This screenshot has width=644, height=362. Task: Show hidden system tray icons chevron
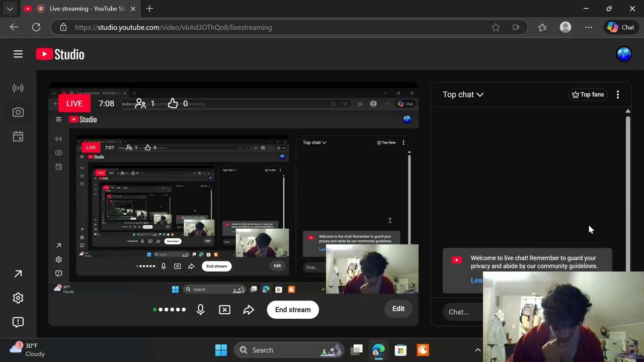pyautogui.click(x=478, y=350)
